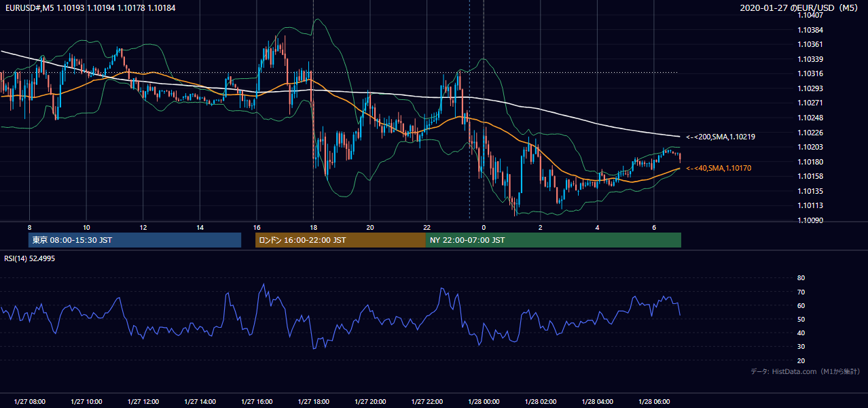Viewport: 868px width, 408px height.
Task: Click the 1/27 08:00 bottom time label
Action: coord(29,402)
